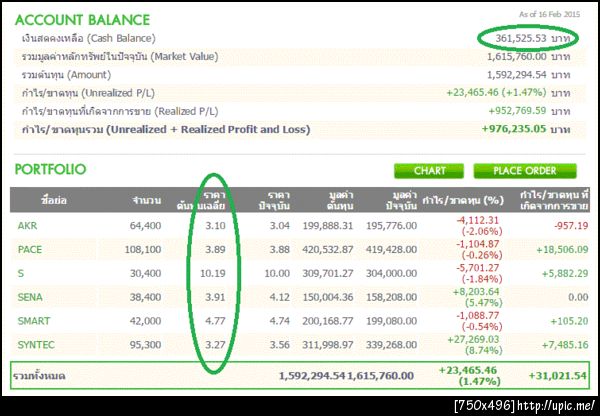Click SMART average cost 4.77
The width and height of the screenshot is (600, 416).
point(215,321)
